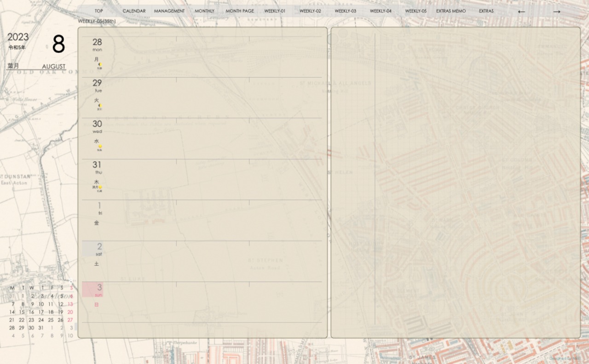This screenshot has width=589, height=364.
Task: Select the gray Saturday 2 date block
Action: click(92, 249)
